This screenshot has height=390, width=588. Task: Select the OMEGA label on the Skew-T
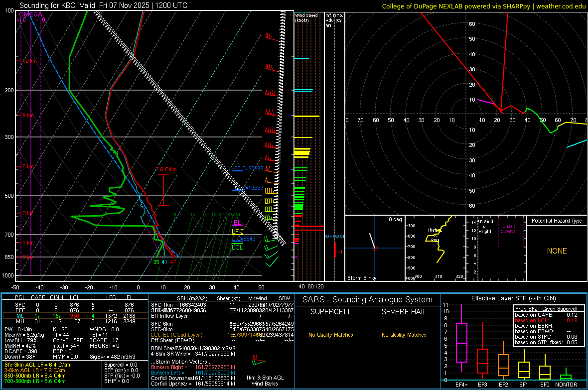pyautogui.click(x=31, y=14)
